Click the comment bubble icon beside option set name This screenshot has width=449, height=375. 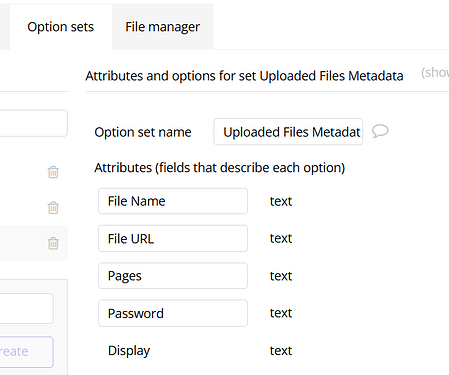(x=380, y=131)
